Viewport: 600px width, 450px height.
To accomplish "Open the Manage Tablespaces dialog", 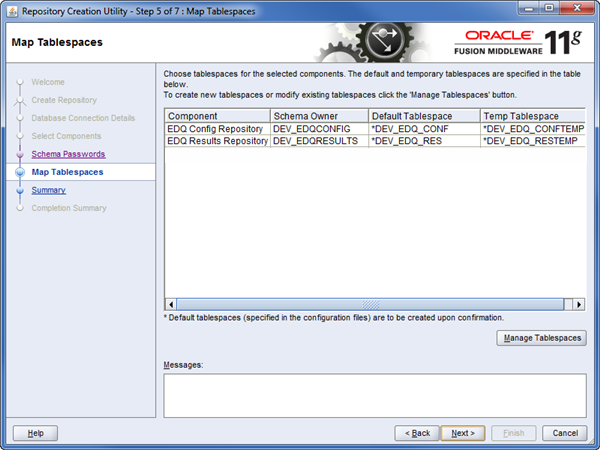I will coord(542,338).
